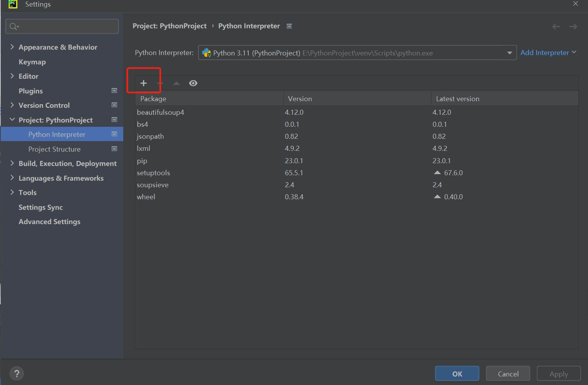Click the OK button
The width and height of the screenshot is (588, 385).
click(457, 374)
